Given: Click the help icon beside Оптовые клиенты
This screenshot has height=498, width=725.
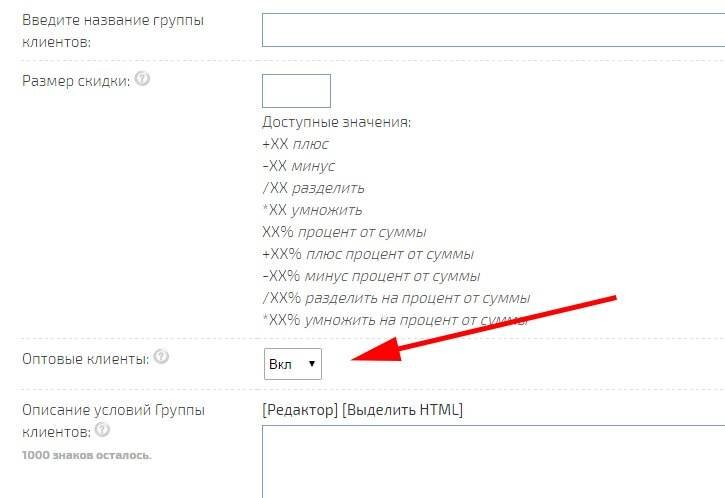Looking at the screenshot, I should 161,356.
